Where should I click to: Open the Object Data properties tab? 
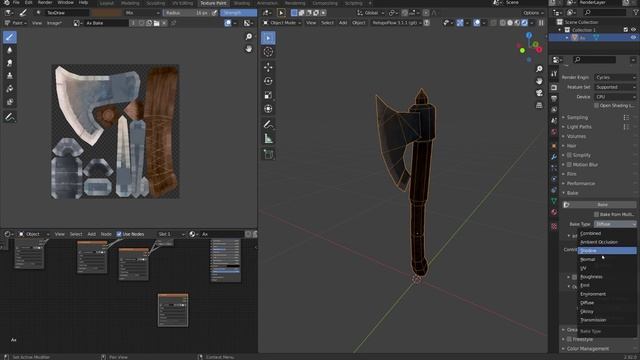[554, 201]
